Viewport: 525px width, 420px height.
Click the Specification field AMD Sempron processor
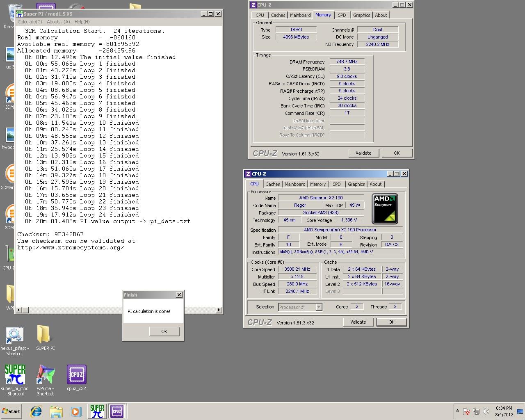tap(340, 230)
